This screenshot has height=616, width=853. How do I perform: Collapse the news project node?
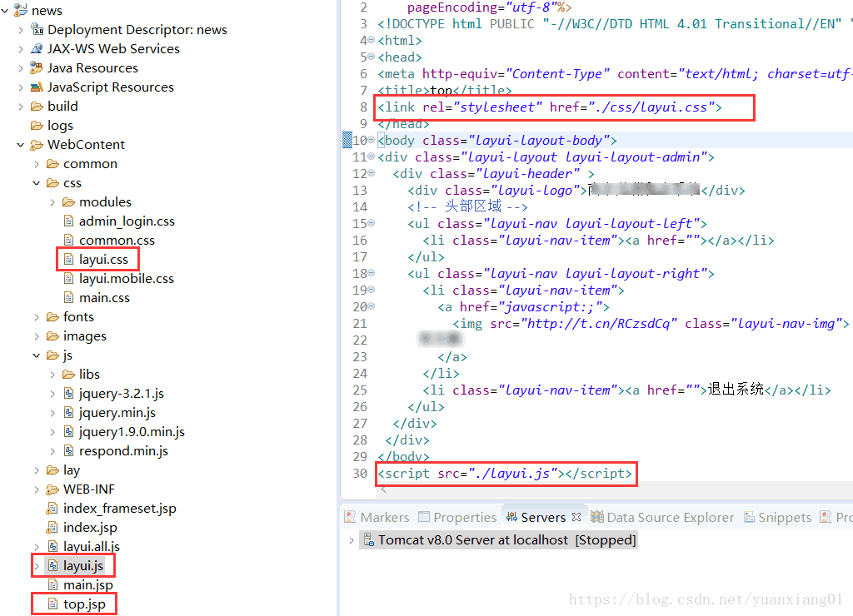coord(5,10)
